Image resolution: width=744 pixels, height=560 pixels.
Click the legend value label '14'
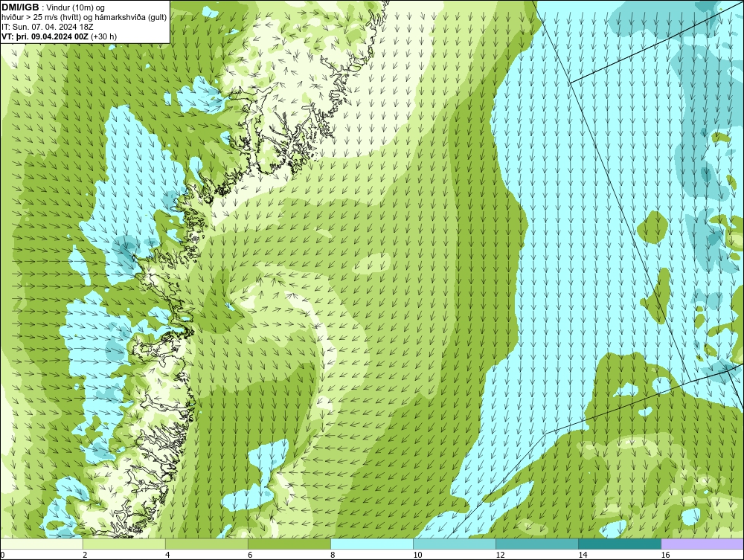tap(583, 555)
